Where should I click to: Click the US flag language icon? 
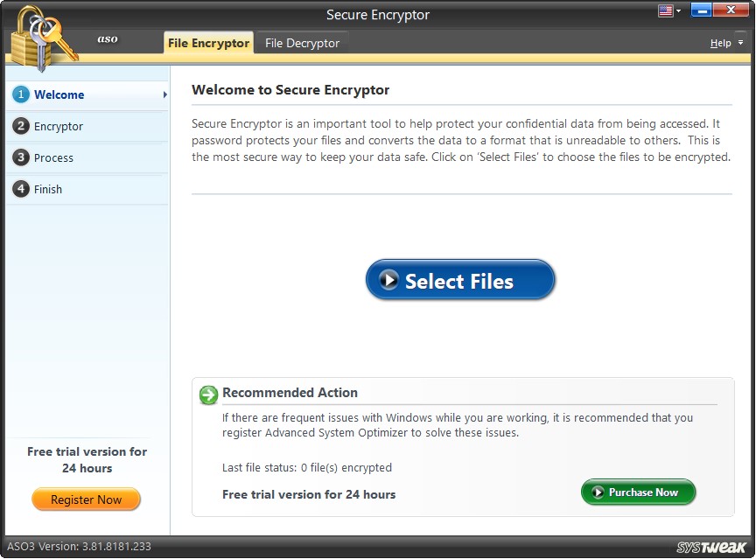665,9
